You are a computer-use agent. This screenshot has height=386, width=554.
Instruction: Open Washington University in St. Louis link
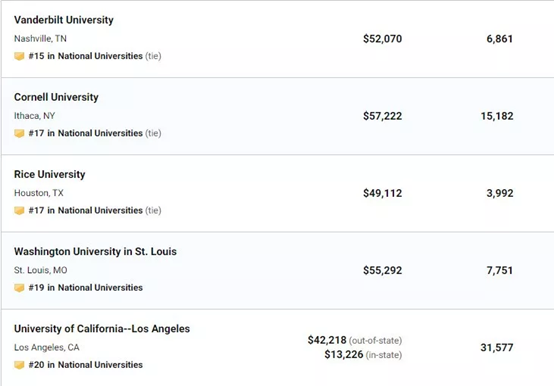pos(95,251)
